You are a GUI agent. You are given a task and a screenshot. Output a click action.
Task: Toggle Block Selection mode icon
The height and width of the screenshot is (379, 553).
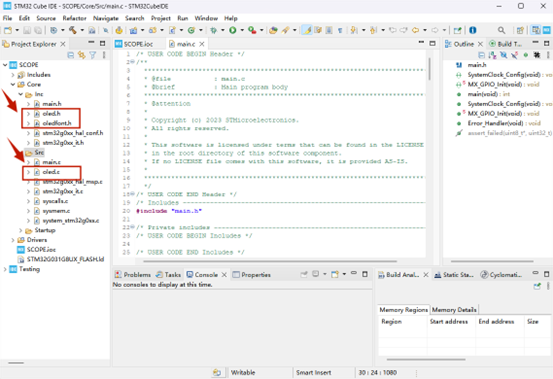[x=329, y=30]
